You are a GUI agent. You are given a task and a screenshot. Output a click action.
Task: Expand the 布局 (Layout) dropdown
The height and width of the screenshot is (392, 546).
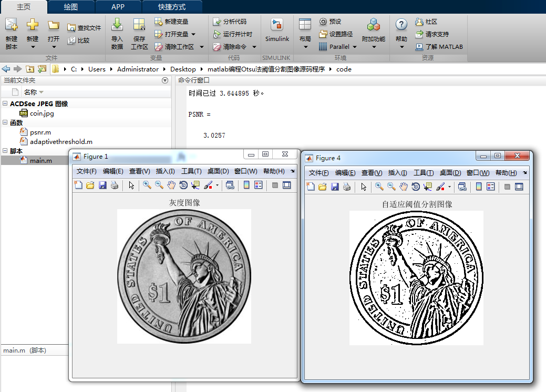click(305, 47)
